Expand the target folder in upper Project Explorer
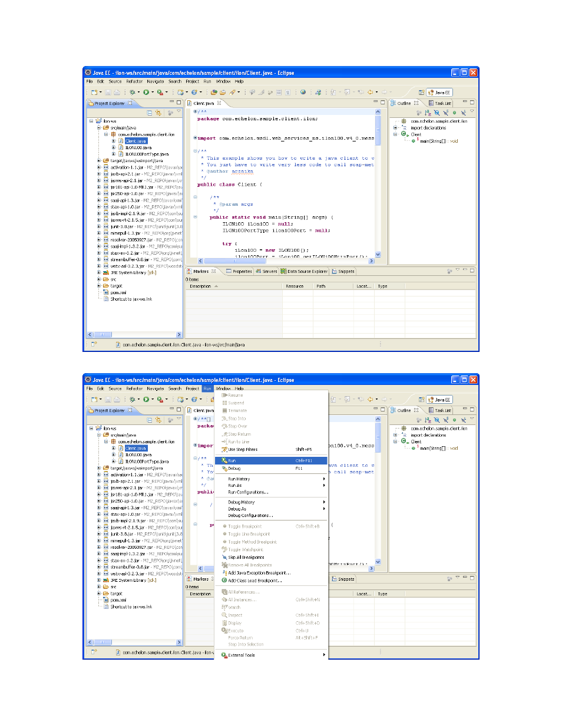562x728 pixels. click(x=98, y=286)
